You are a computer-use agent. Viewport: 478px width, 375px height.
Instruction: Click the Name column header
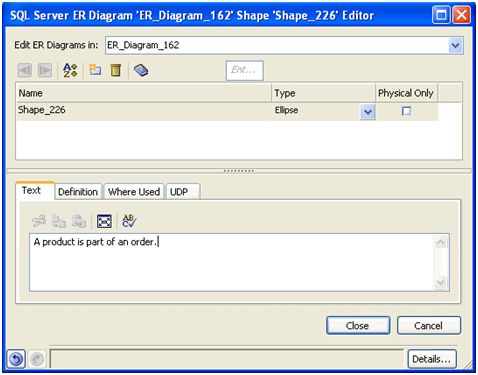(144, 93)
